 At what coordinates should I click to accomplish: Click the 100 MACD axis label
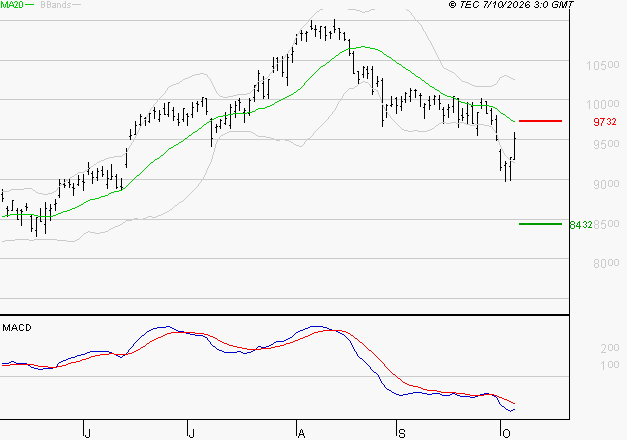point(610,365)
